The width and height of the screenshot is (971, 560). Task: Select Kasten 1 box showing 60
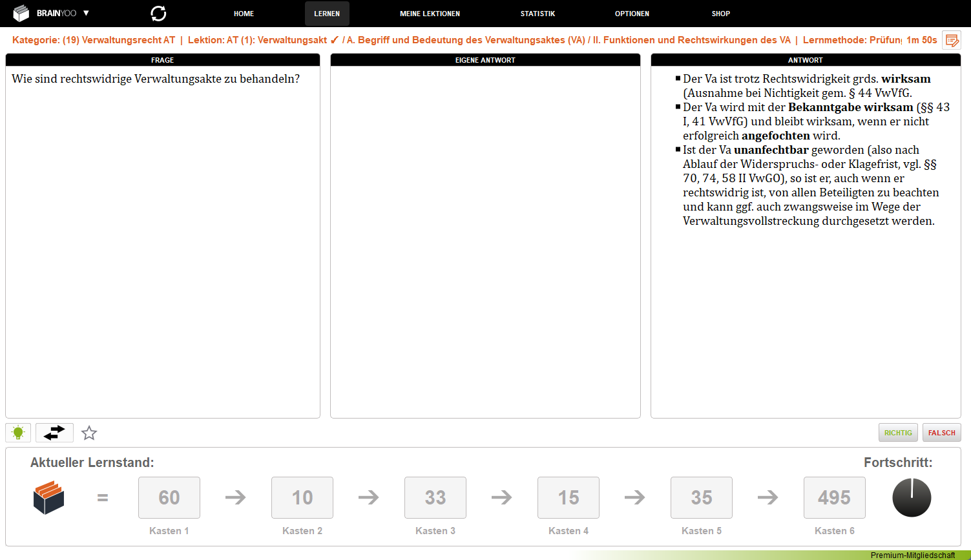pyautogui.click(x=169, y=497)
